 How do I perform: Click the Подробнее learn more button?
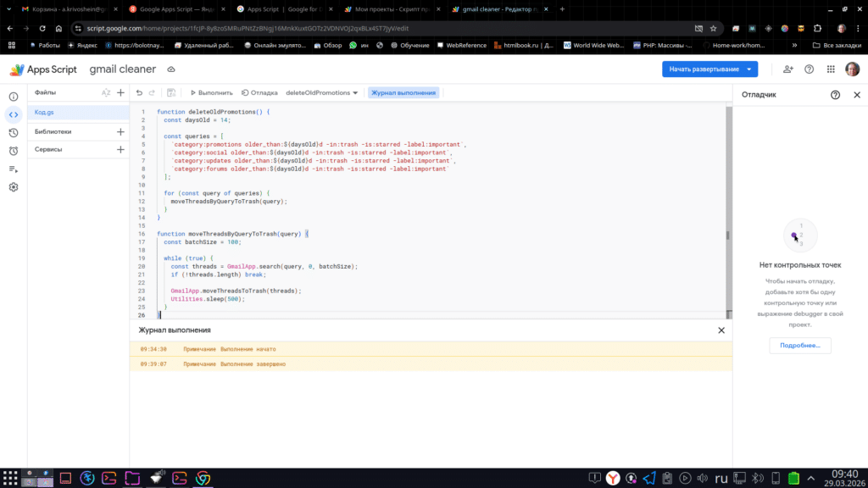pyautogui.click(x=800, y=345)
